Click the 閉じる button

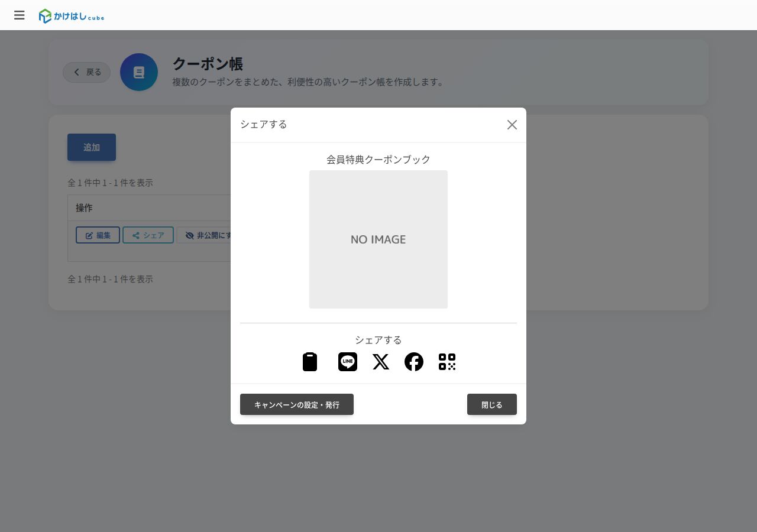(492, 404)
